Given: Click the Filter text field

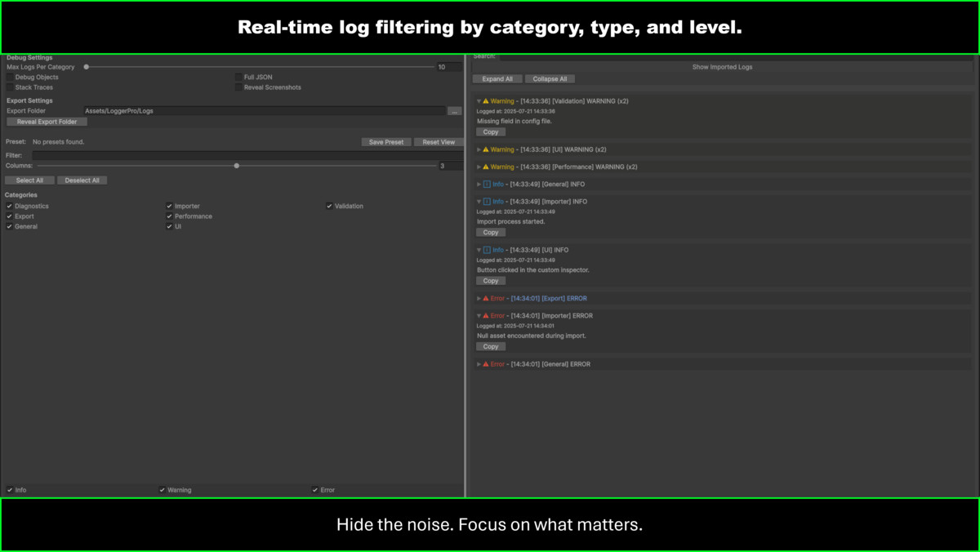Looking at the screenshot, I should [x=247, y=155].
